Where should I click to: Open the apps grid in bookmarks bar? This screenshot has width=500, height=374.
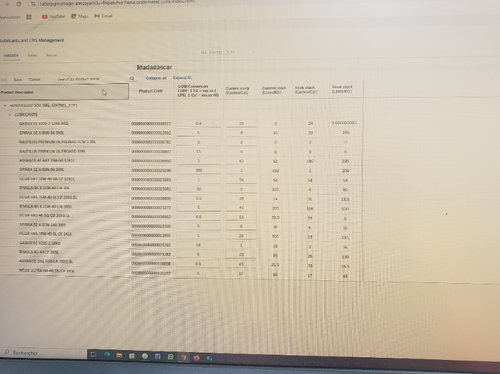[x=29, y=17]
